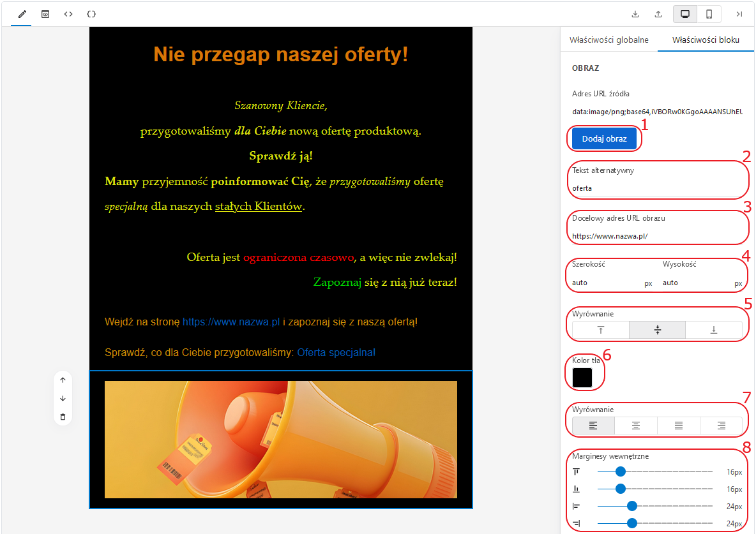Image resolution: width=756 pixels, height=534 pixels.
Task: Click the right padding slider handle
Action: click(632, 523)
